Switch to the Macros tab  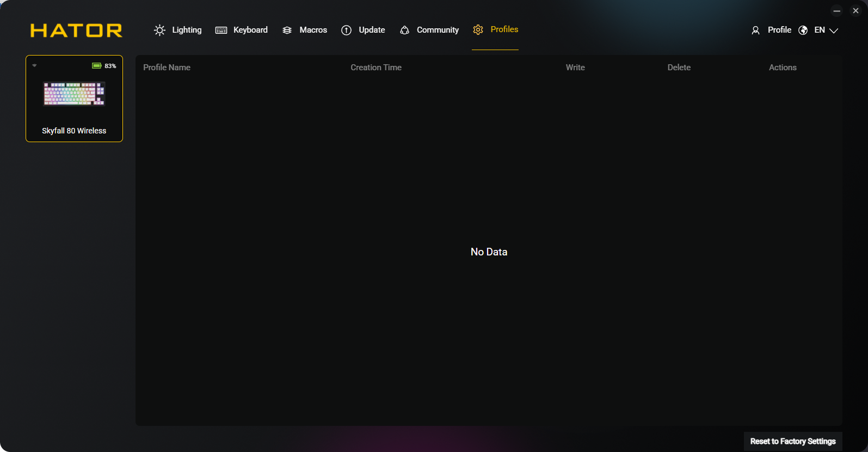pos(313,30)
